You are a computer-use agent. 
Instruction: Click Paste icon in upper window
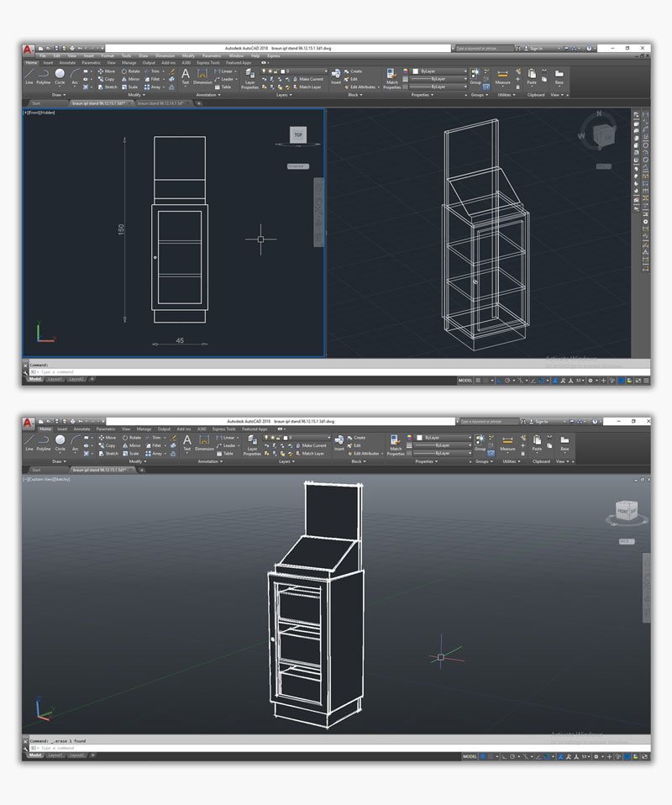(x=532, y=76)
